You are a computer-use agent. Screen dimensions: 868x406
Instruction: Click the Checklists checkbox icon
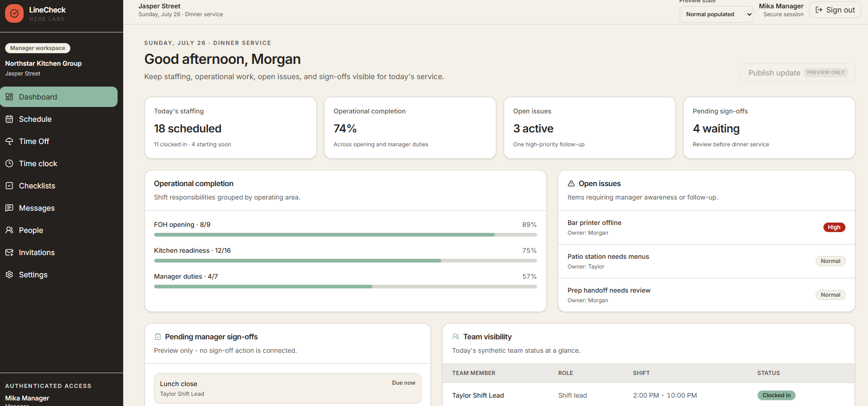pyautogui.click(x=9, y=186)
